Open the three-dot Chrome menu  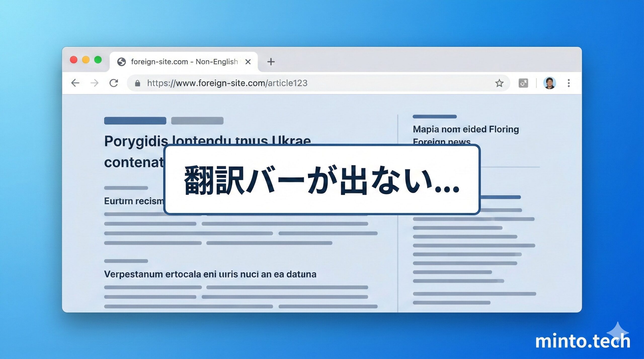coord(569,83)
